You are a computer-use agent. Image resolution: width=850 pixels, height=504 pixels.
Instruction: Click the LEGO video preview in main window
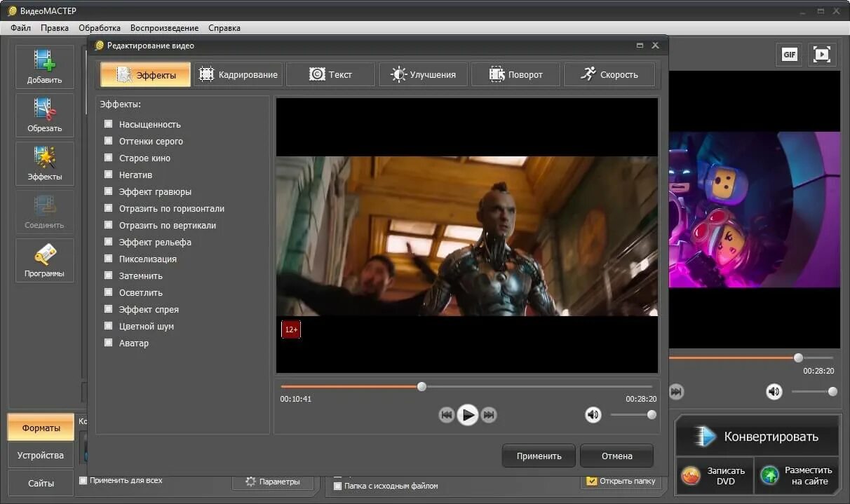[x=755, y=210]
